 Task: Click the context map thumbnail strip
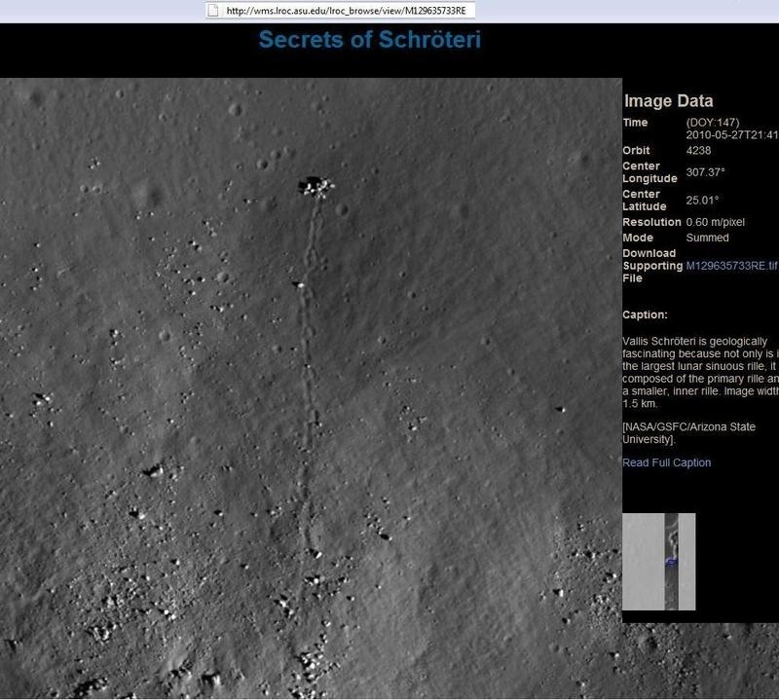659,562
